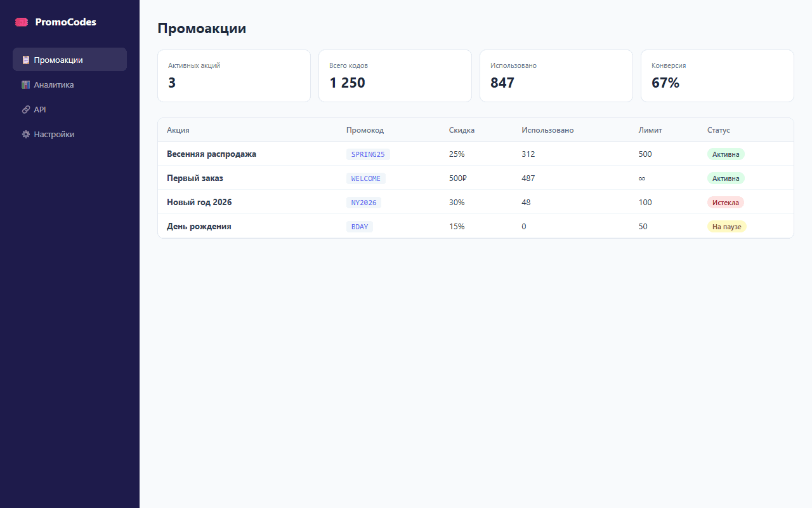
Task: Select the Весенняя распродажа row name
Action: coord(211,154)
